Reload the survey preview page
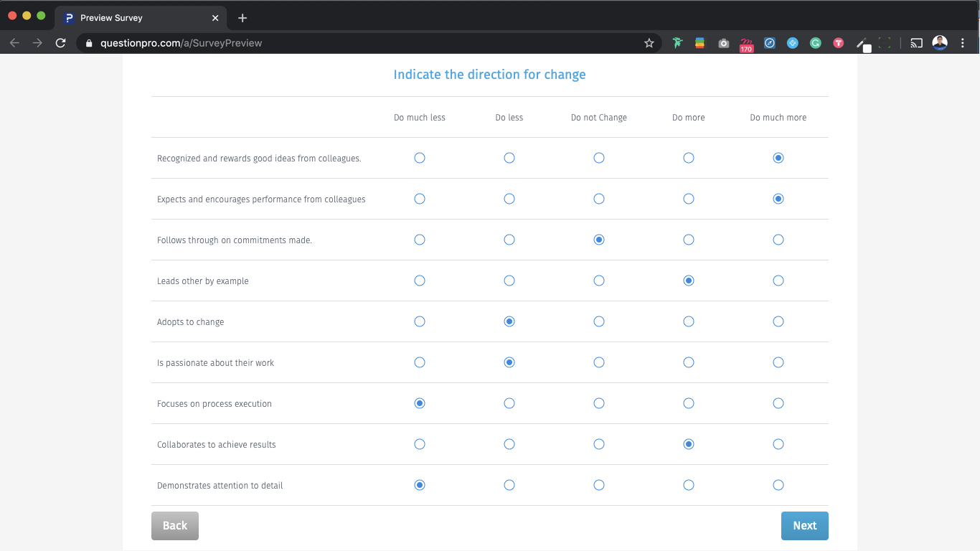 point(60,43)
